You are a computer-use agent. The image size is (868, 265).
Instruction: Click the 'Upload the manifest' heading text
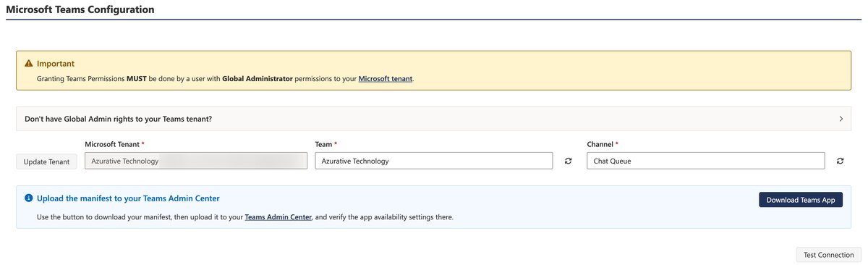pos(128,198)
